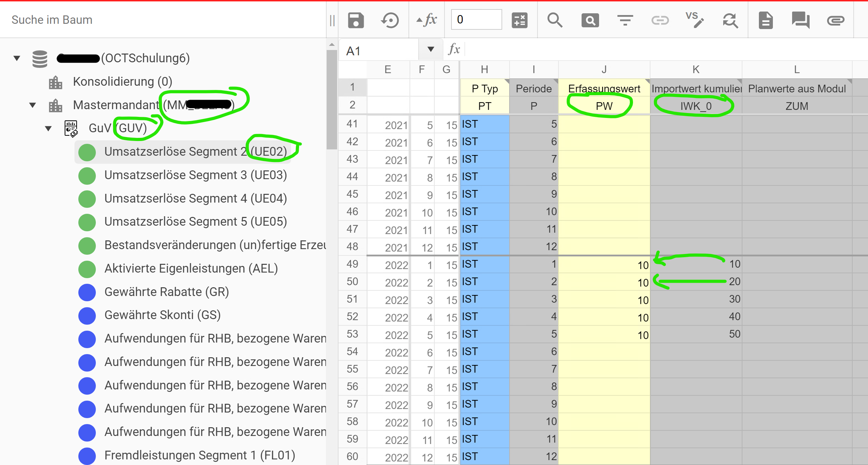Screen dimensions: 868x465
Task: Click the numeric input field showing 0
Action: (x=476, y=20)
